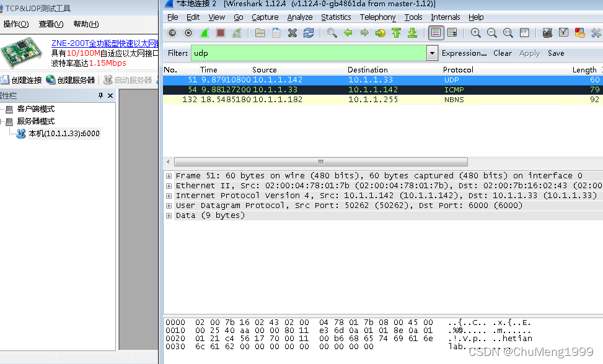Screen dimensions: 603x364
Task: Open the Internals menu
Action: pos(446,17)
